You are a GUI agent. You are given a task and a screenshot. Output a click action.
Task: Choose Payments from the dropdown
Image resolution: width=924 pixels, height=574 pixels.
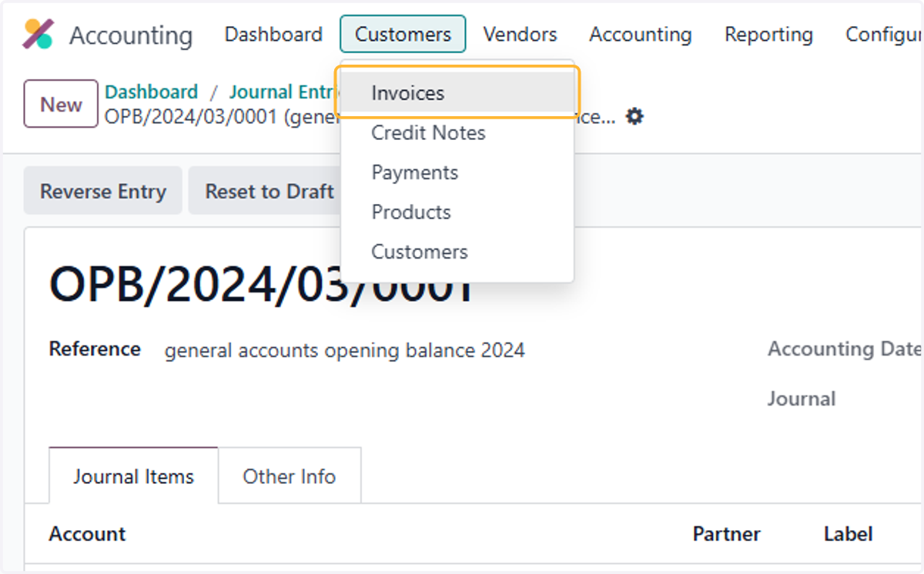[457, 173]
